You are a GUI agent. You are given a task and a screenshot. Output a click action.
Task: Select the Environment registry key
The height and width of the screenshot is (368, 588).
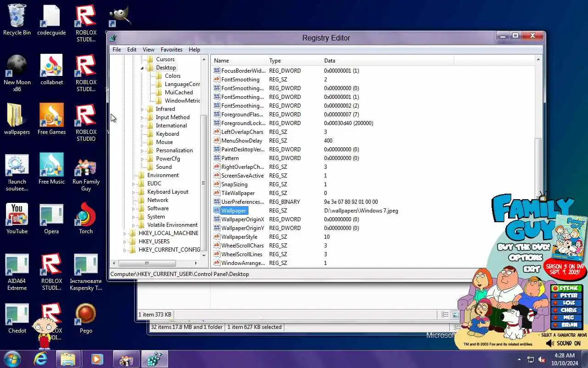coord(163,175)
